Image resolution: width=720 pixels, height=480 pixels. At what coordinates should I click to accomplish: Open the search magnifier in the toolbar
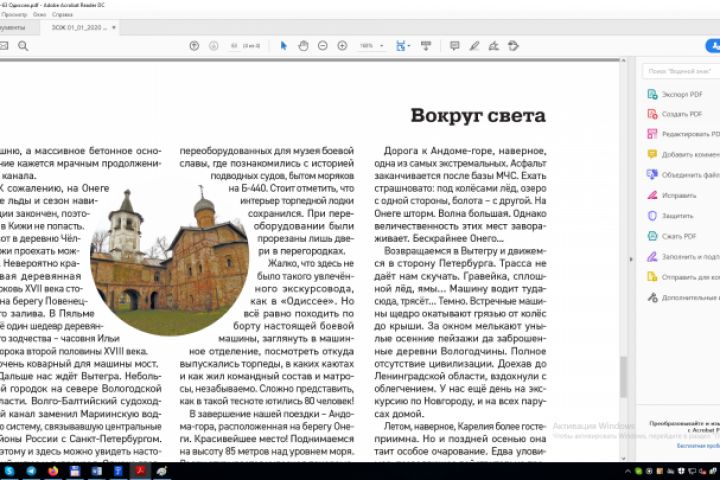click(23, 46)
